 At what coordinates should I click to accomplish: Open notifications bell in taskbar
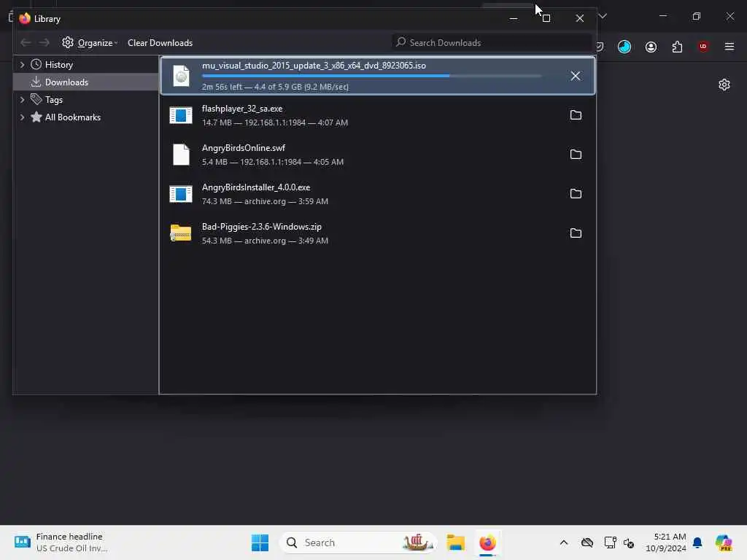697,542
